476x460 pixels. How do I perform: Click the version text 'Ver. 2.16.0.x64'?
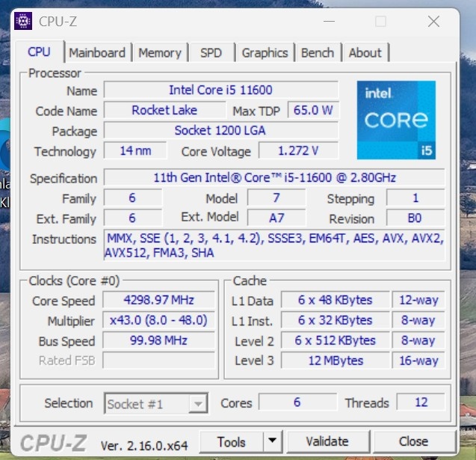144,446
